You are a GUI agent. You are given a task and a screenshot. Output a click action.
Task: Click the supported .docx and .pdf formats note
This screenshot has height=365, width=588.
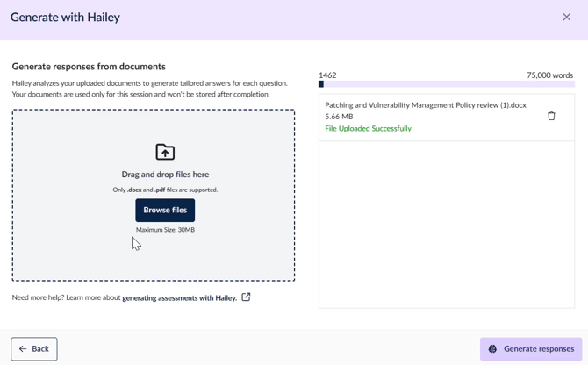pos(165,190)
